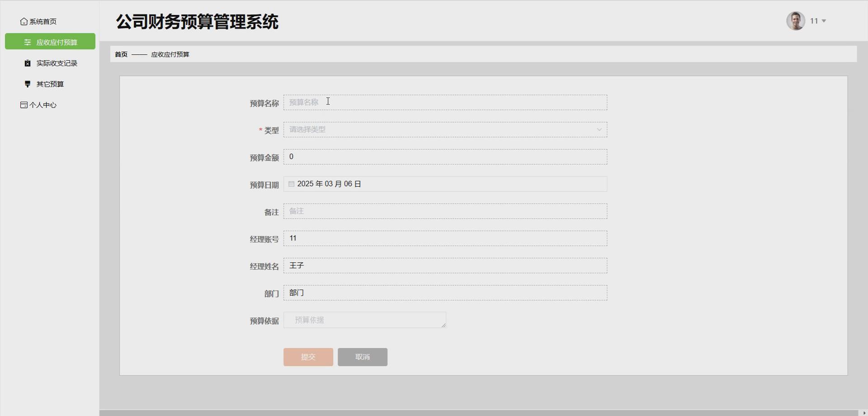The height and width of the screenshot is (416, 868).
Task: Click the 预算依据 textarea
Action: pos(364,320)
